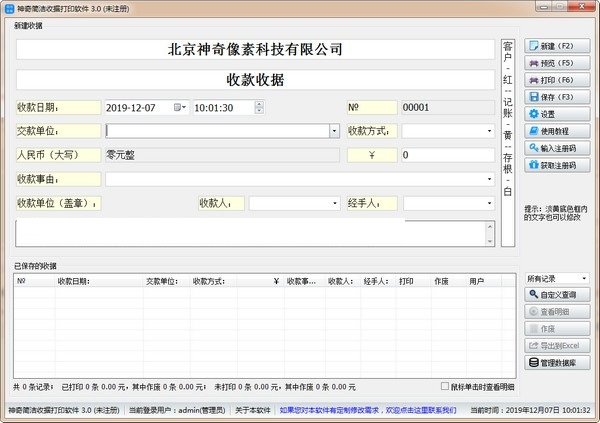Sort by the 收款人 column header
600x423 pixels.
(x=343, y=281)
